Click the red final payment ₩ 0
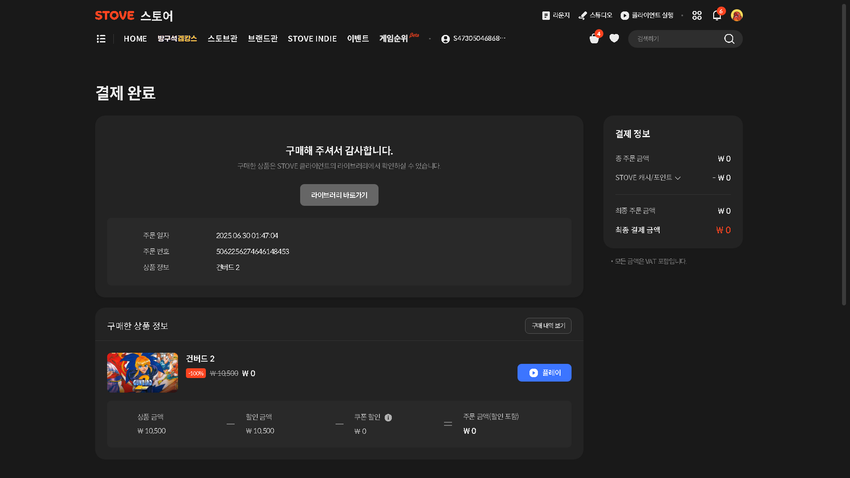The width and height of the screenshot is (850, 478). coord(723,230)
